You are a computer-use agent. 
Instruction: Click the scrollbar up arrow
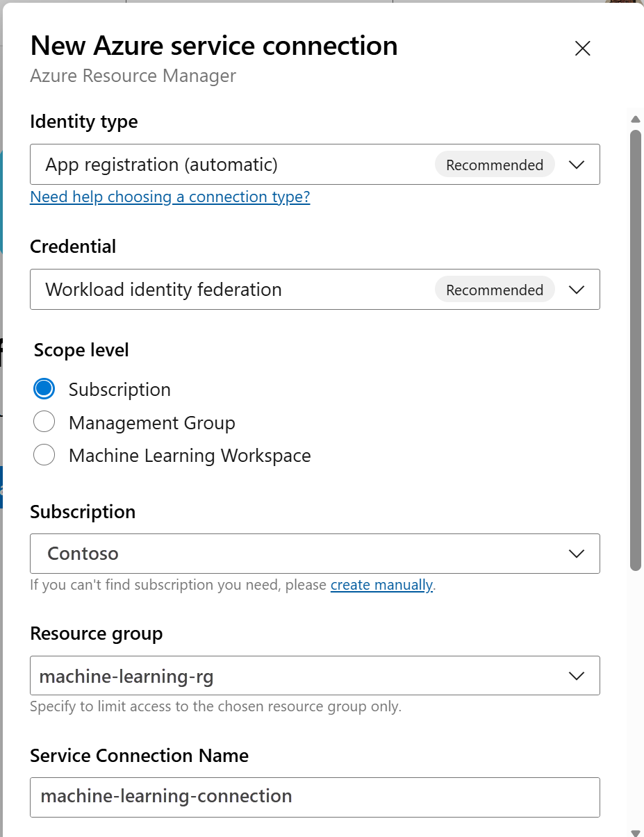pyautogui.click(x=635, y=118)
